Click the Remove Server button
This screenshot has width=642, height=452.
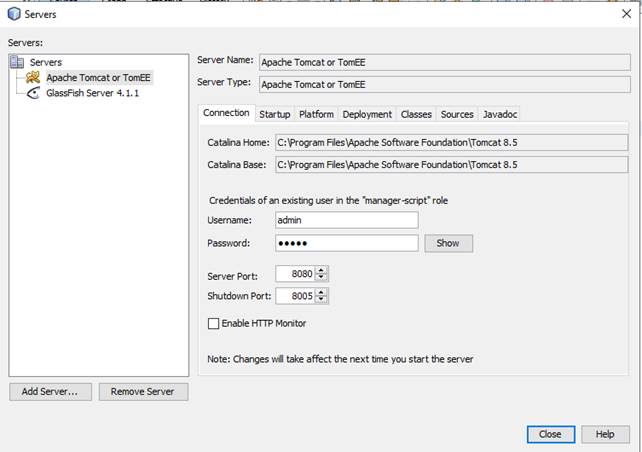[143, 392]
